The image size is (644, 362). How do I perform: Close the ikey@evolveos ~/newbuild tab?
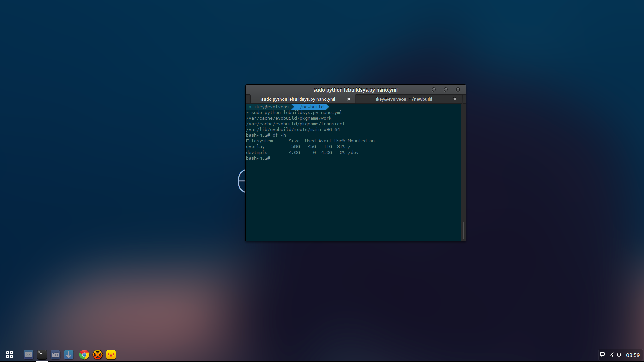click(x=455, y=99)
